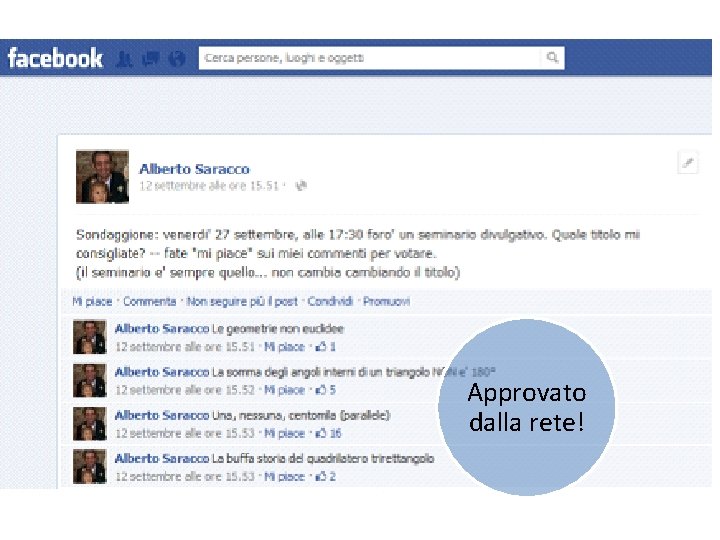Like the 'La somma degli angoli interni' comment

pos(284,390)
